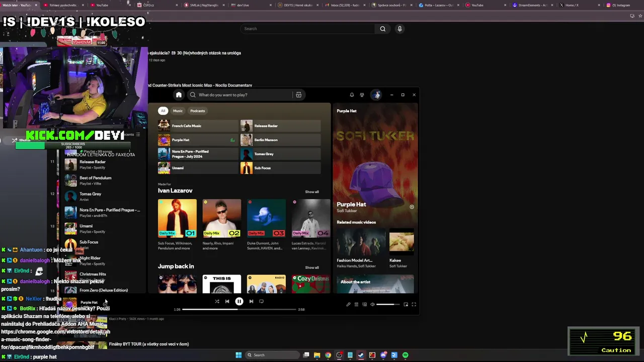Show all items in Jump back in section

coord(312,267)
